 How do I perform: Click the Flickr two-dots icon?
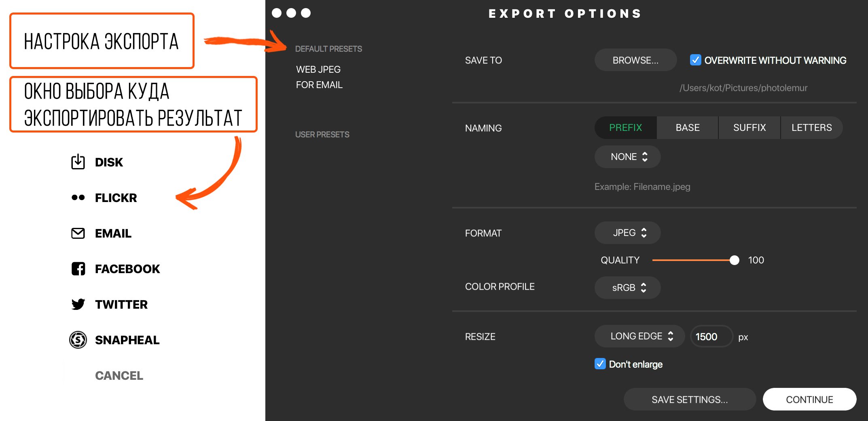tap(78, 198)
